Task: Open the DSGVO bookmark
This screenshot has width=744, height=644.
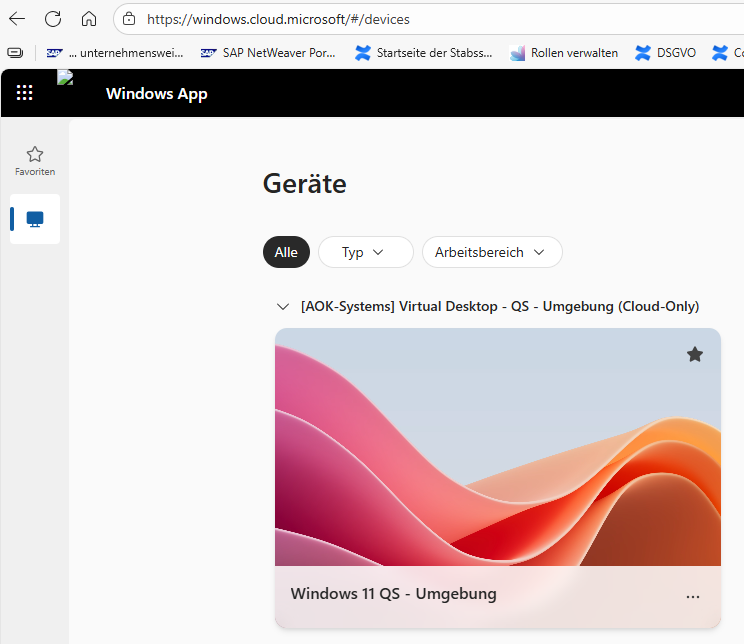Action: coord(666,53)
